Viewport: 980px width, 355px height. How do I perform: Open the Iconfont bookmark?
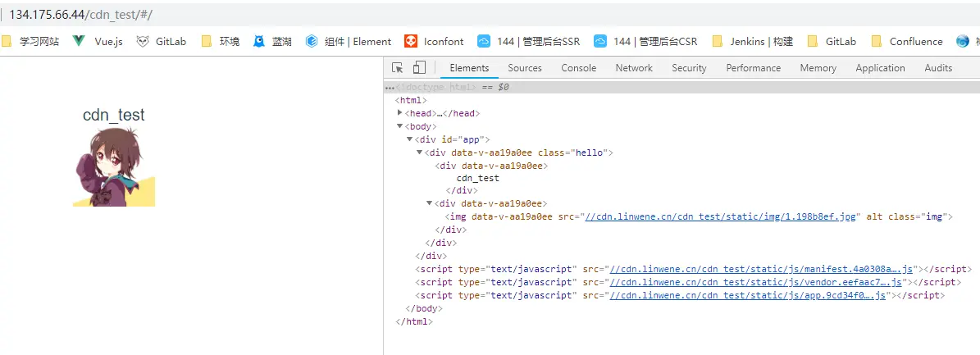coord(434,41)
